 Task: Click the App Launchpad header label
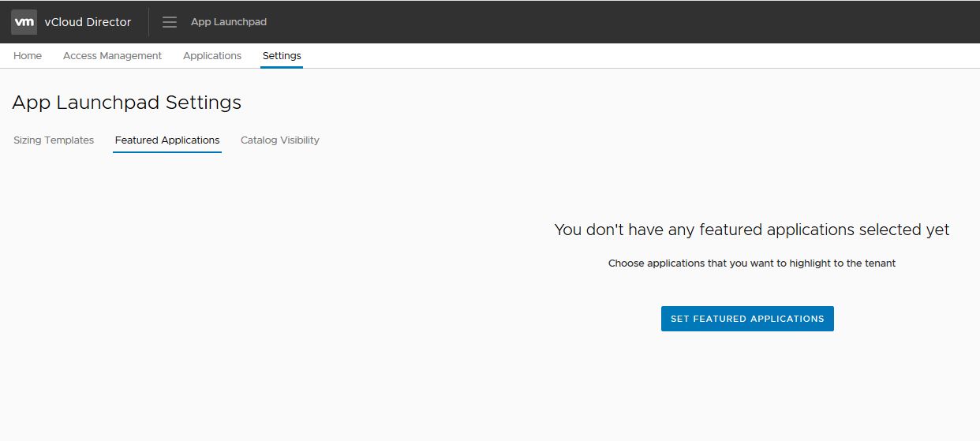(x=229, y=22)
